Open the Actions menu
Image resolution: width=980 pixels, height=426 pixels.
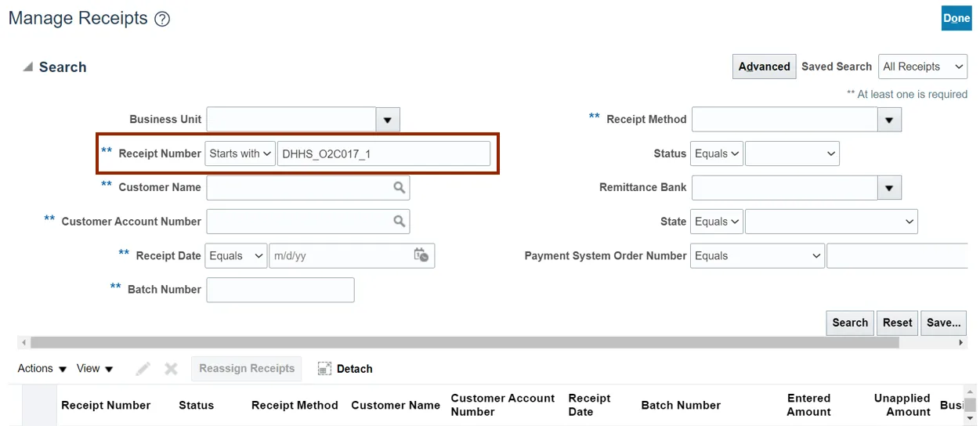[x=42, y=369]
